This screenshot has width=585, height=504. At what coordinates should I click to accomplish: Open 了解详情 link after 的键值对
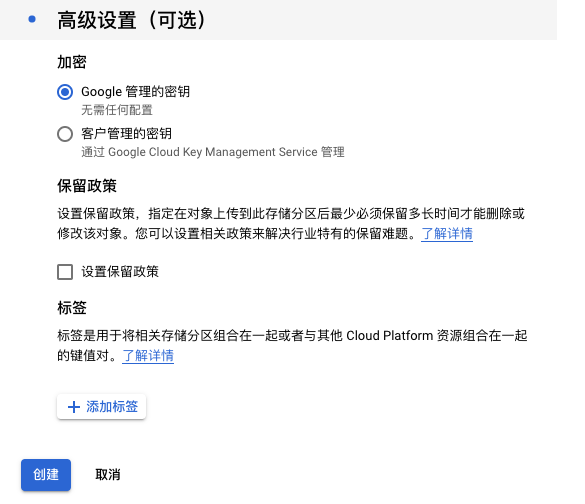148,356
